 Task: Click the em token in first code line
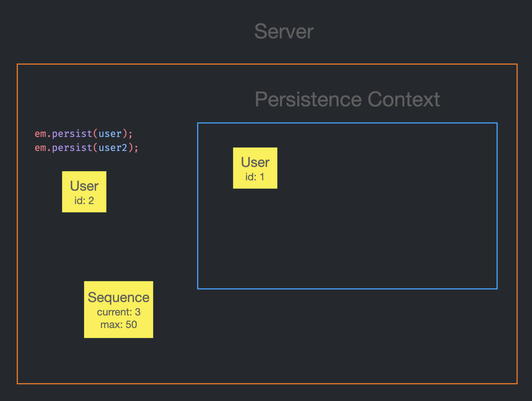click(x=40, y=134)
